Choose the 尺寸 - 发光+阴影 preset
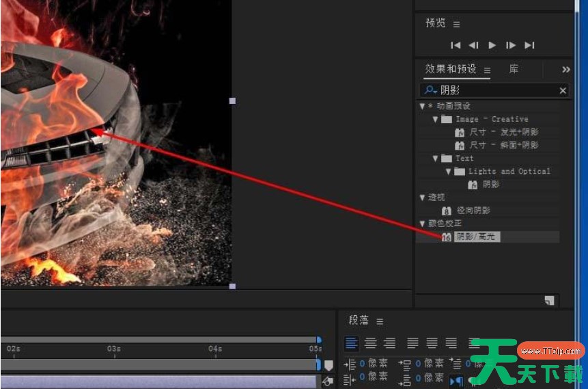This screenshot has width=588, height=389. click(x=504, y=132)
